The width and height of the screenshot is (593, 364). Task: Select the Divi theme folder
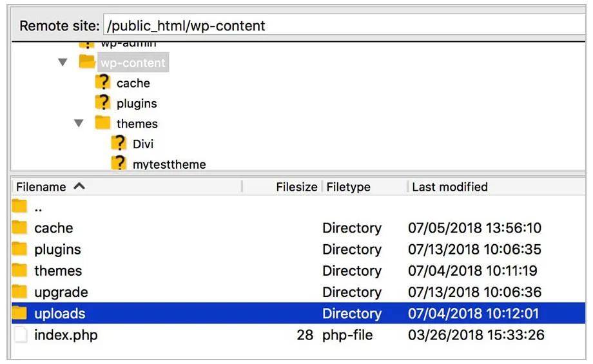[x=143, y=144]
